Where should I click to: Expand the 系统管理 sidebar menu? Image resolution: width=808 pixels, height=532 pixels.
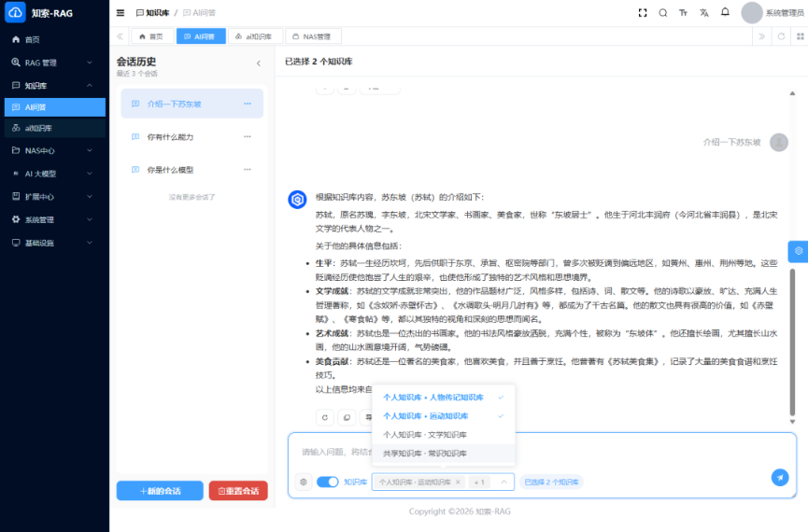54,219
